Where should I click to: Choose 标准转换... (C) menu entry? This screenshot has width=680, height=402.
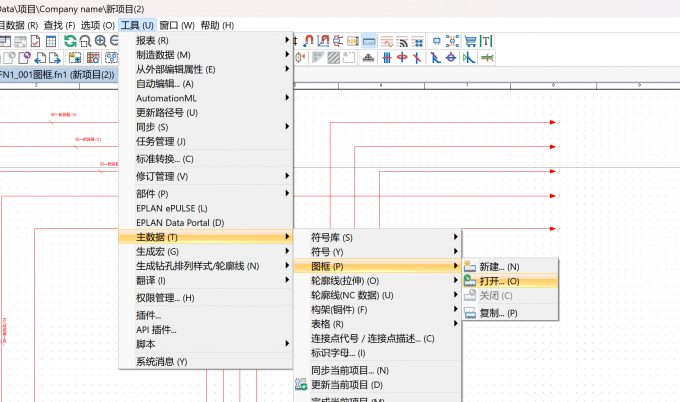coord(206,159)
